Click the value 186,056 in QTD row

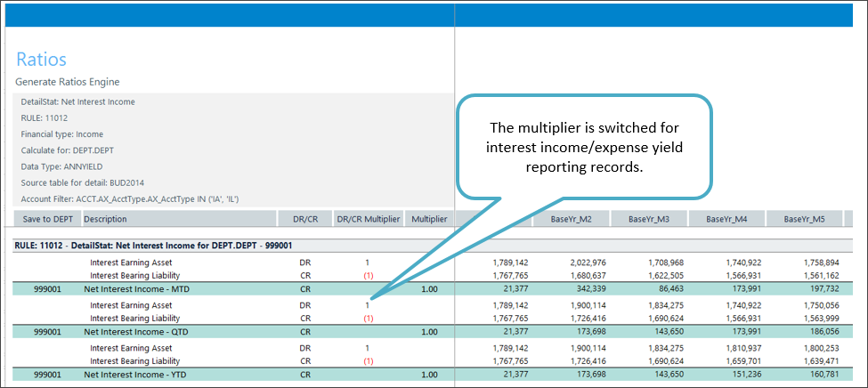pyautogui.click(x=824, y=332)
